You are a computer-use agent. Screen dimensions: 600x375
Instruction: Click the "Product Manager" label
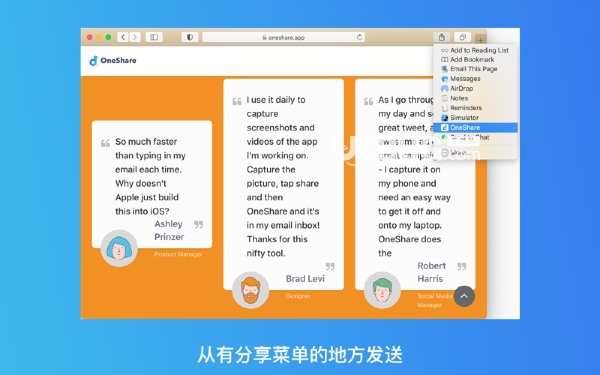pyautogui.click(x=178, y=254)
